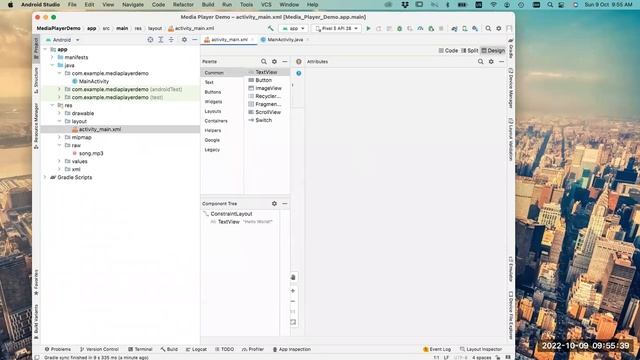Screen dimensions: 640x360
Task: Select song.mp3 in the raw folder
Action: tap(91, 153)
